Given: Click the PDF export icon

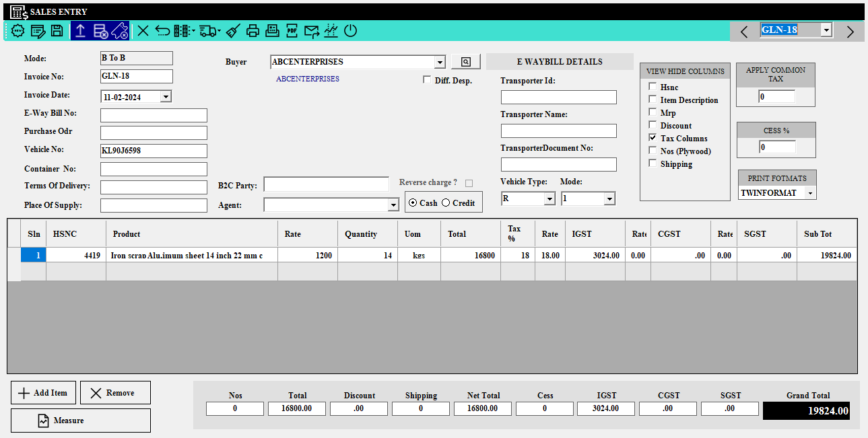Looking at the screenshot, I should (x=292, y=30).
